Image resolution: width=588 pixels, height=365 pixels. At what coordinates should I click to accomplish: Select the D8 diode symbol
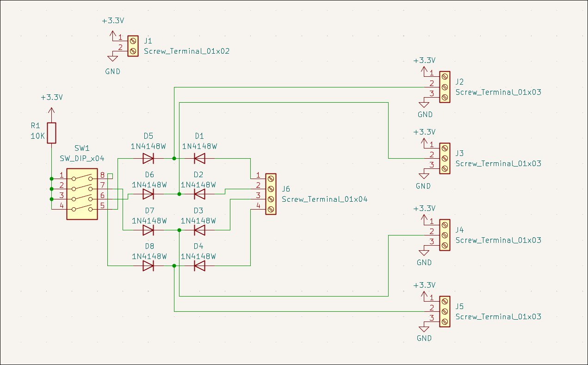pyautogui.click(x=148, y=266)
